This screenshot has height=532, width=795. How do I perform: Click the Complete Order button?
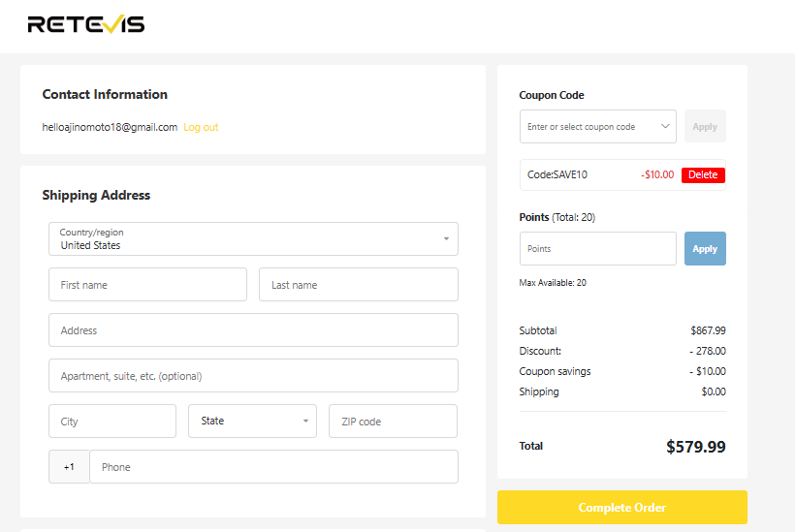[622, 507]
